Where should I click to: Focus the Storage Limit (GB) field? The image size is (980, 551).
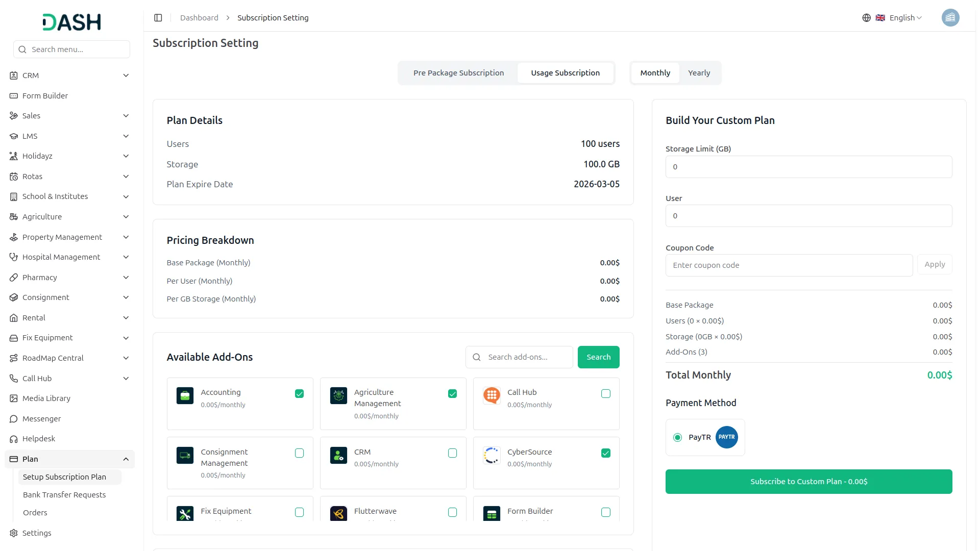[808, 167]
